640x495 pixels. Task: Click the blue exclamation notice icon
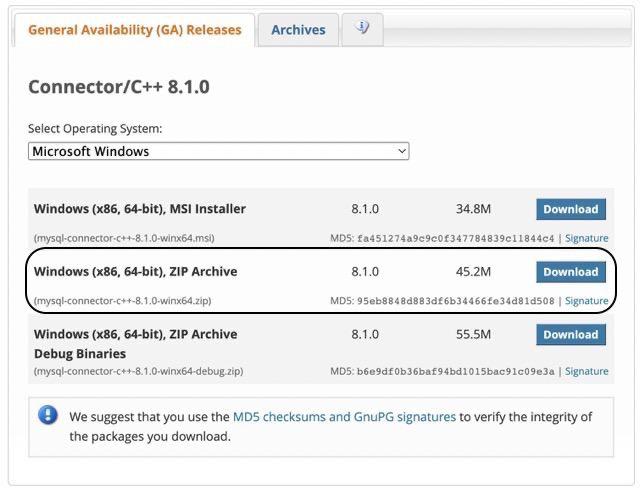pyautogui.click(x=47, y=416)
